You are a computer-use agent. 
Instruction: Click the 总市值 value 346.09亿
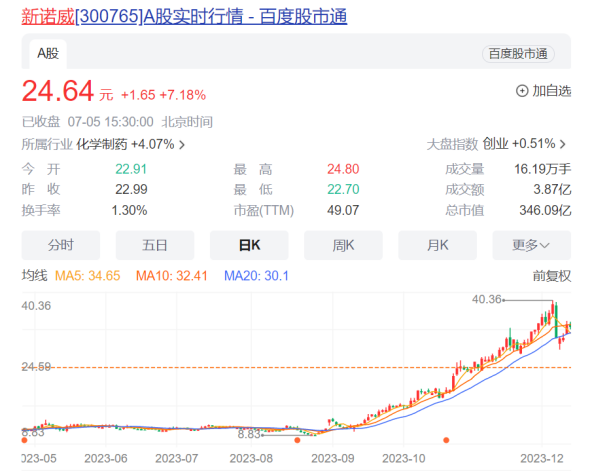pyautogui.click(x=545, y=210)
